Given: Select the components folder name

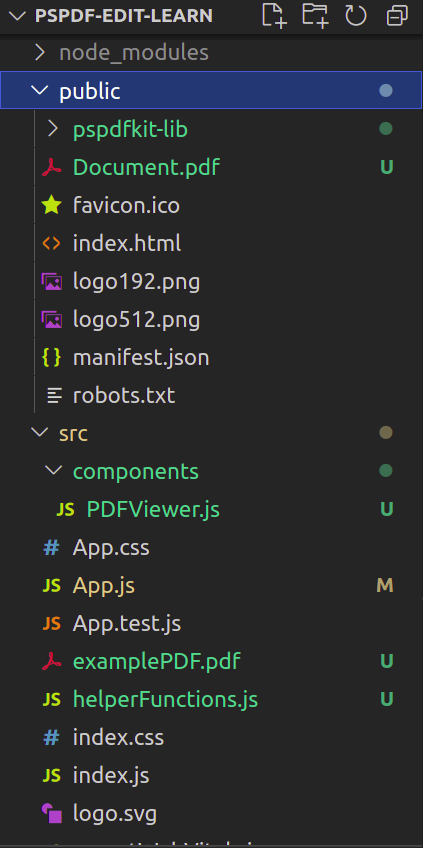Looking at the screenshot, I should point(136,472).
